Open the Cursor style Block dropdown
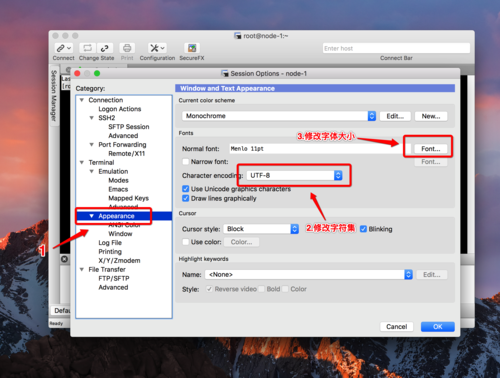The width and height of the screenshot is (500, 378). [261, 229]
